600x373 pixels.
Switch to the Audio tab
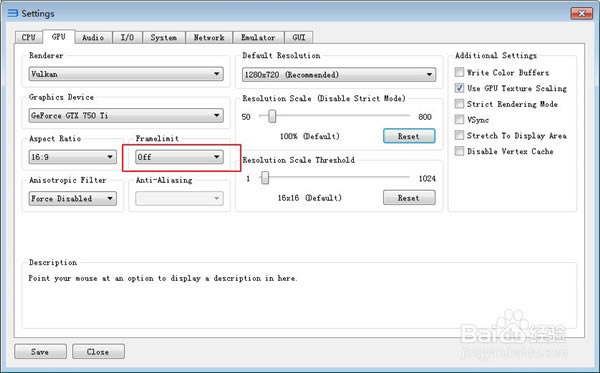click(93, 37)
